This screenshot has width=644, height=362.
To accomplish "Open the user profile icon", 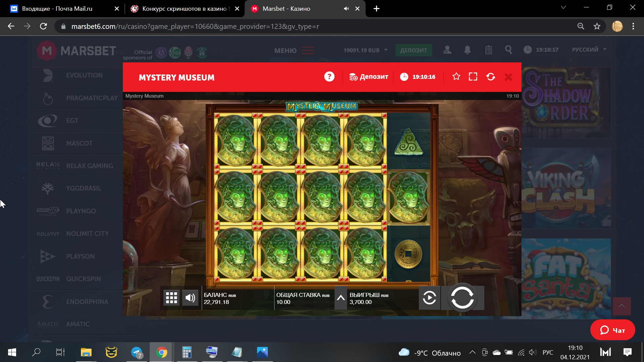I will tap(447, 50).
